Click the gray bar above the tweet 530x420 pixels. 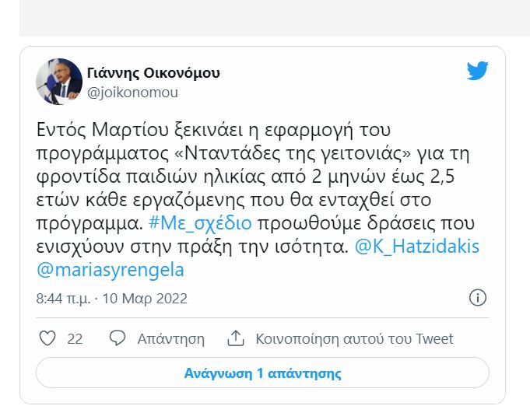(x=274, y=18)
